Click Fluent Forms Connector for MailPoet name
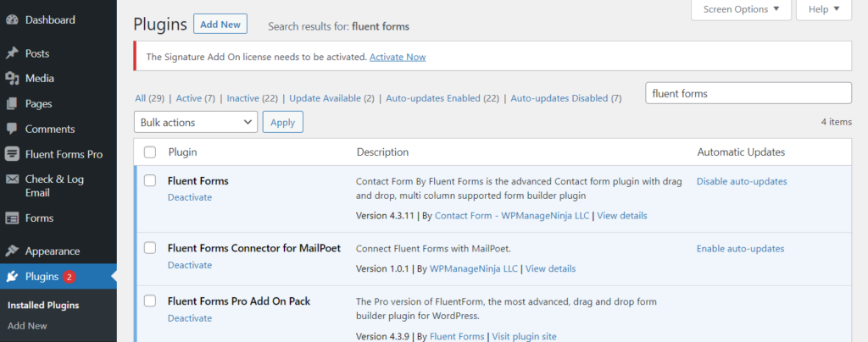Image resolution: width=868 pixels, height=342 pixels. [x=254, y=248]
